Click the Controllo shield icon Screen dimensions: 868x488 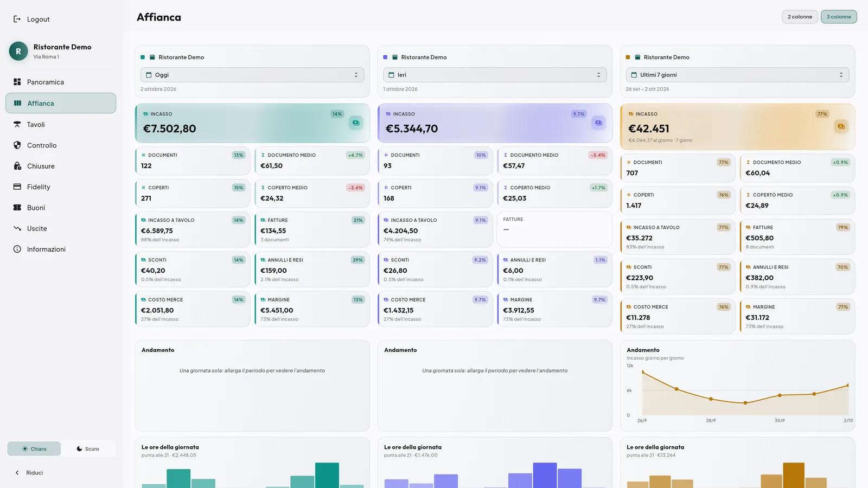[x=17, y=145]
